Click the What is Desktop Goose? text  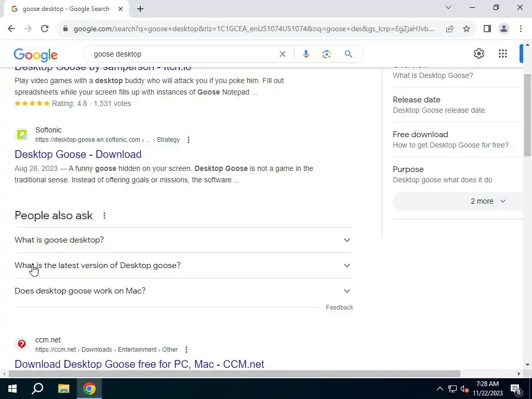point(433,76)
